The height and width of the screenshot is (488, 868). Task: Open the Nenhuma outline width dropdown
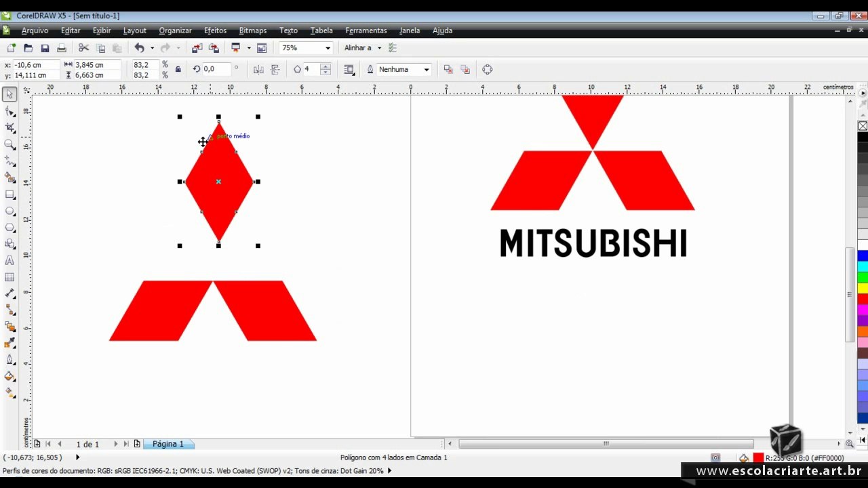427,69
